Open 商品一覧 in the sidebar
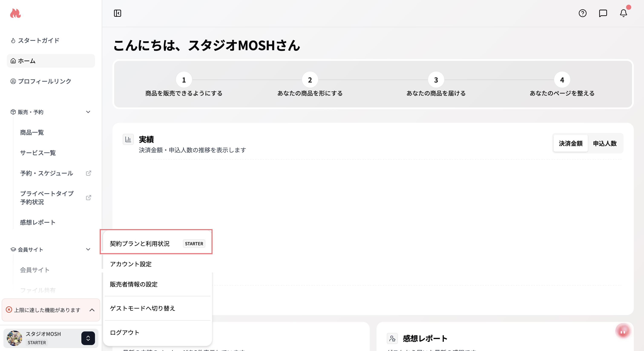The image size is (644, 351). [x=32, y=133]
